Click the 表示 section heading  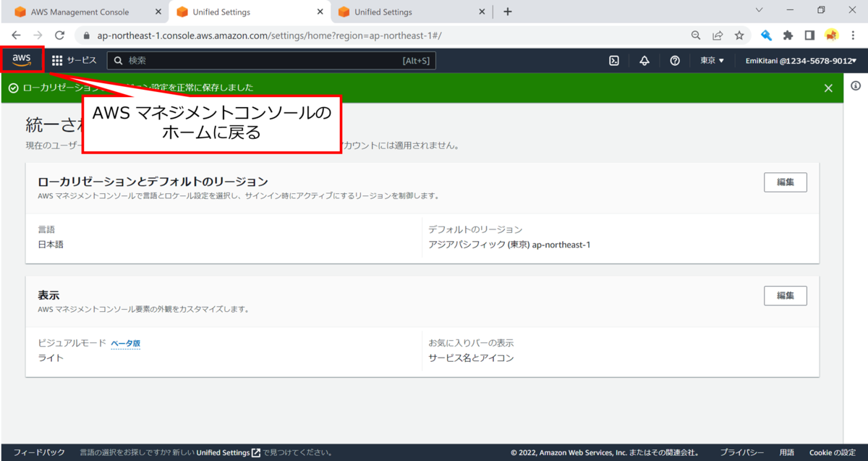point(48,295)
